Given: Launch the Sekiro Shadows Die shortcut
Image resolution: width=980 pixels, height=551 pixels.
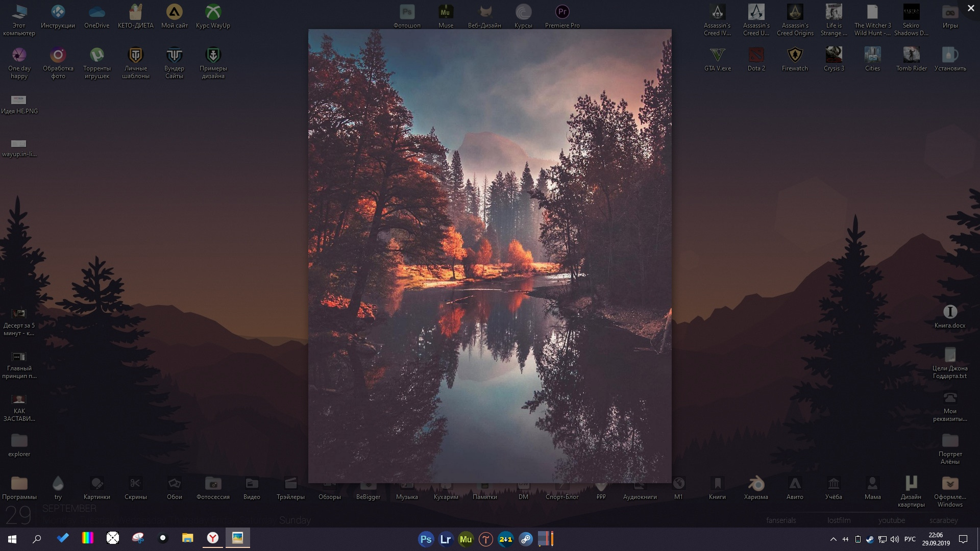Looking at the screenshot, I should 911,19.
